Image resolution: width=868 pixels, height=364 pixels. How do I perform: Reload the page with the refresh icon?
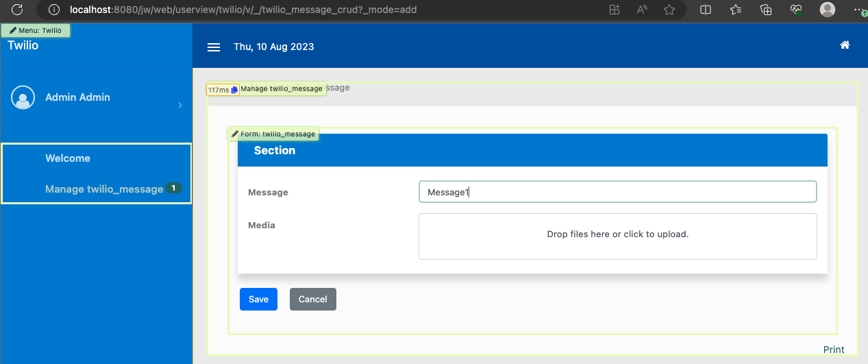coord(18,10)
